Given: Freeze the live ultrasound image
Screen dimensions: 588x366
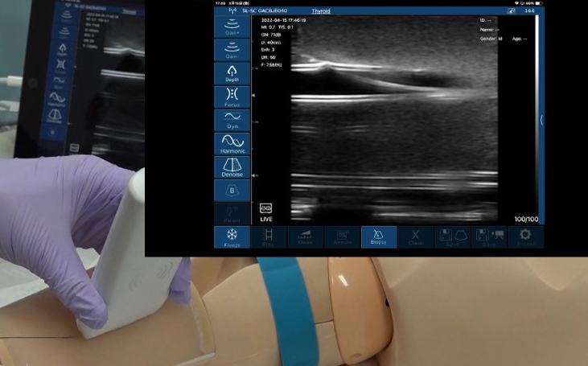Looking at the screenshot, I should pos(232,237).
